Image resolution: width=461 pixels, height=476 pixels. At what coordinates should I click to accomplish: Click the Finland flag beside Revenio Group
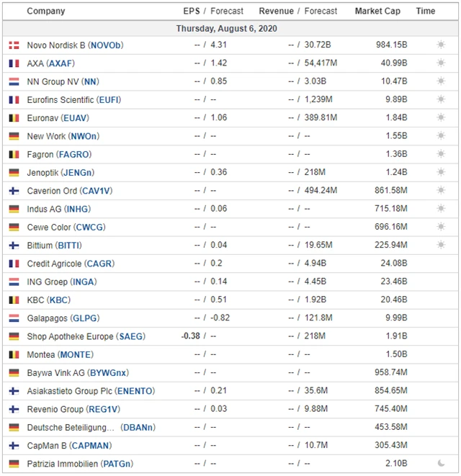(x=14, y=409)
